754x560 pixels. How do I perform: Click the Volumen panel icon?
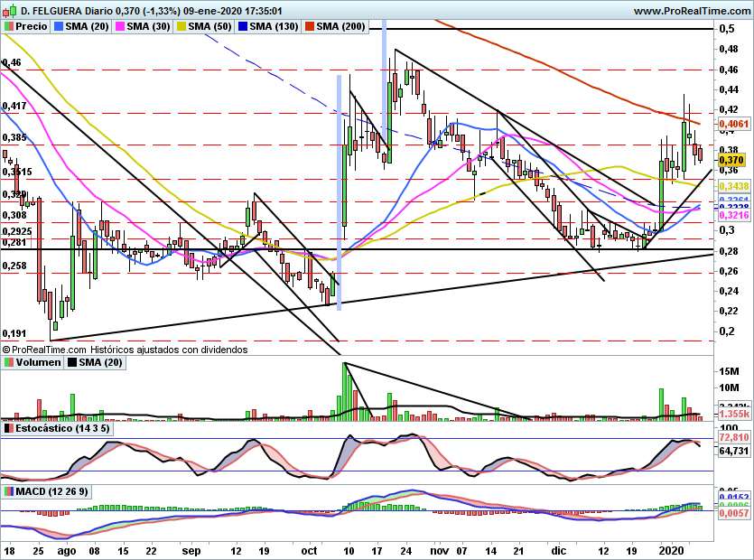pyautogui.click(x=9, y=362)
